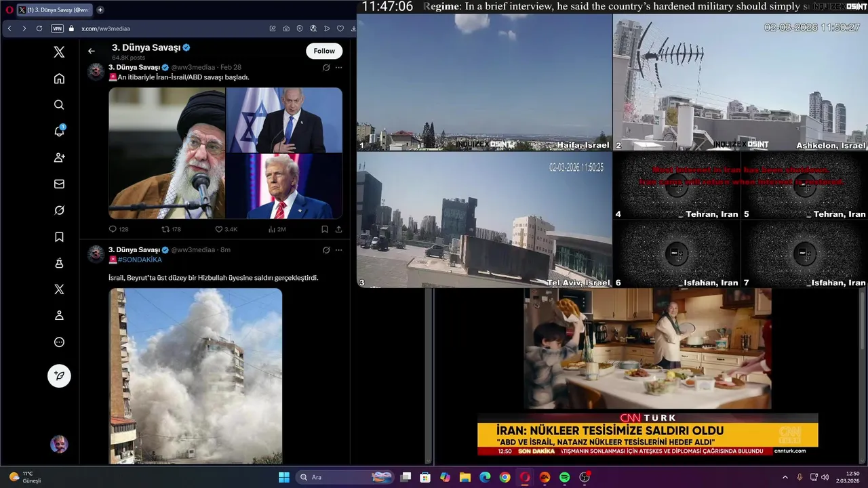Open X Notifications bell
The width and height of the screenshot is (868, 488).
coord(59,131)
